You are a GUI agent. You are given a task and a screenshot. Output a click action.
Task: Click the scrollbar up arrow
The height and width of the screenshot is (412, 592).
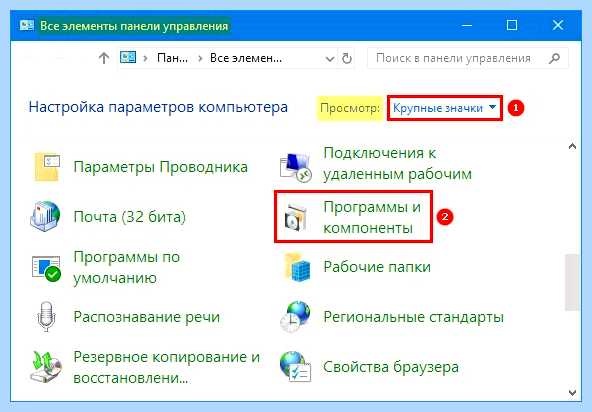pos(572,146)
